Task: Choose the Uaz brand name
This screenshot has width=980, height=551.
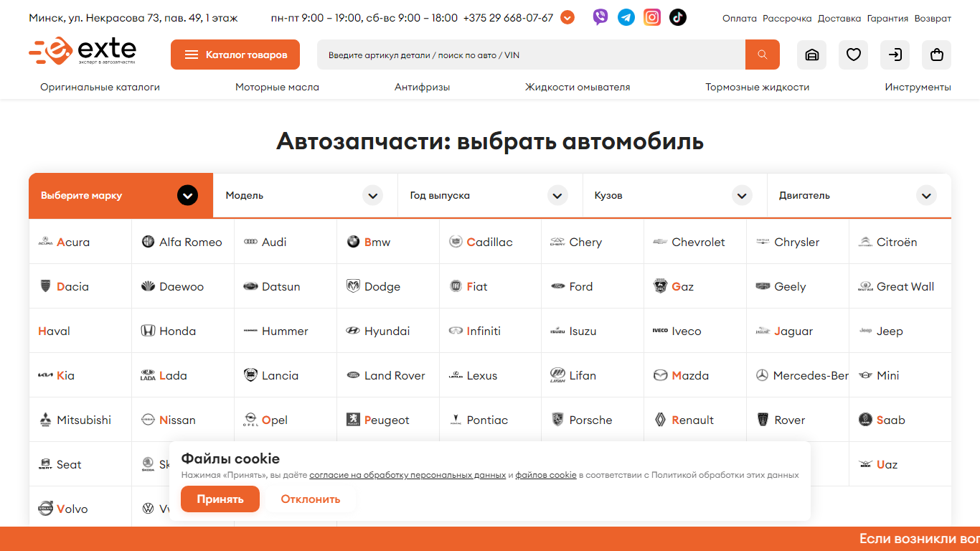Action: pyautogui.click(x=887, y=465)
